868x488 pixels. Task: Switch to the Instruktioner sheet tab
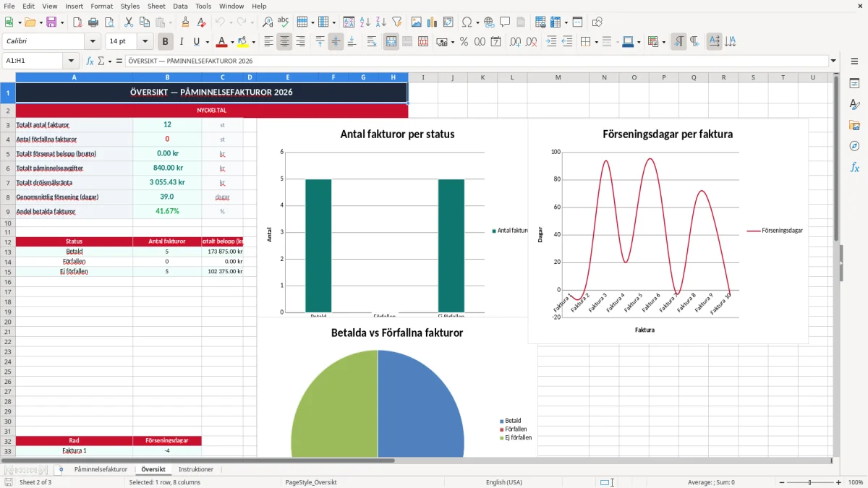click(x=196, y=469)
